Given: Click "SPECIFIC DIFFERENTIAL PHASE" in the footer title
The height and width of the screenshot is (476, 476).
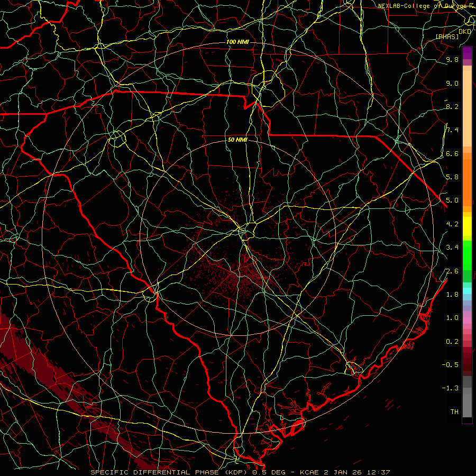Looking at the screenshot, I should [x=154, y=472].
